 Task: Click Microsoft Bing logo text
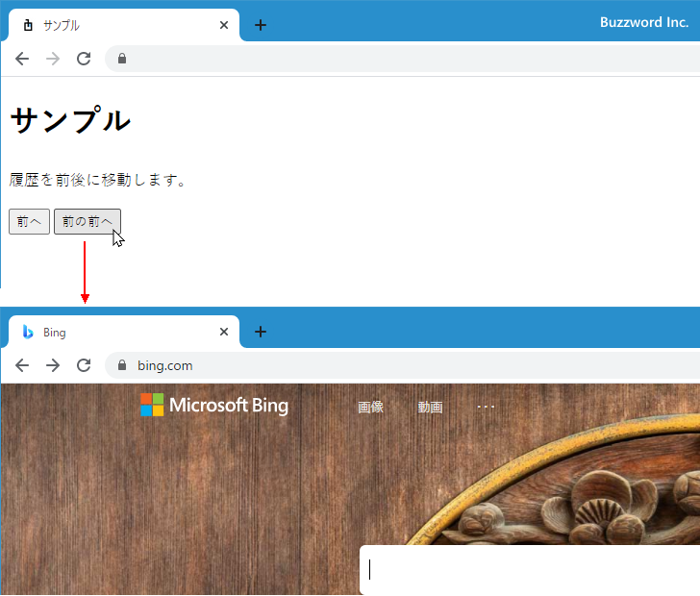click(x=229, y=406)
